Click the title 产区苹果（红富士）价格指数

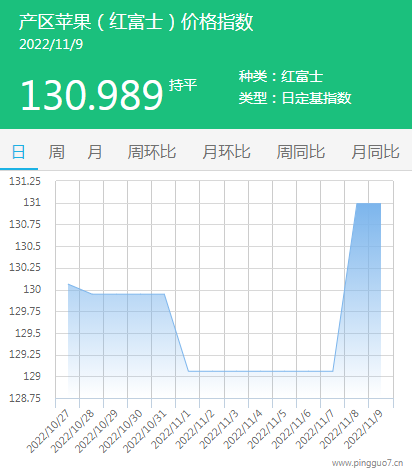pyautogui.click(x=136, y=22)
